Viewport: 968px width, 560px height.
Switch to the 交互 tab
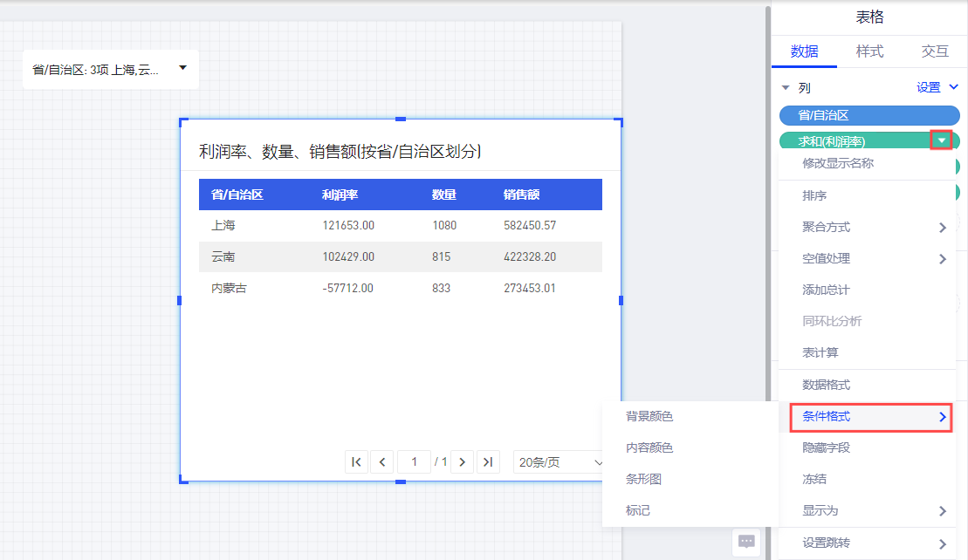click(x=935, y=51)
